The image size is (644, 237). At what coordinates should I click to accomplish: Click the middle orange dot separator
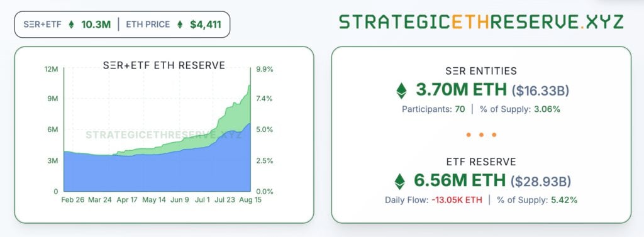481,135
